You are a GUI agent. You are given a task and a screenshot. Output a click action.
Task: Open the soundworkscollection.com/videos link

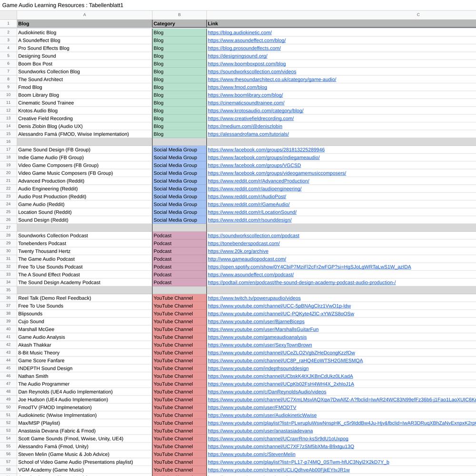(x=252, y=72)
